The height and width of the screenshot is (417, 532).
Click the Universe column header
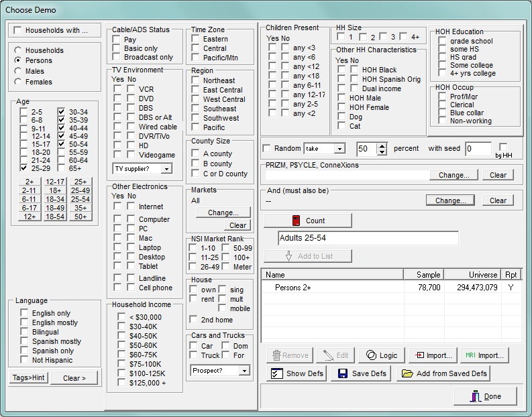[472, 275]
